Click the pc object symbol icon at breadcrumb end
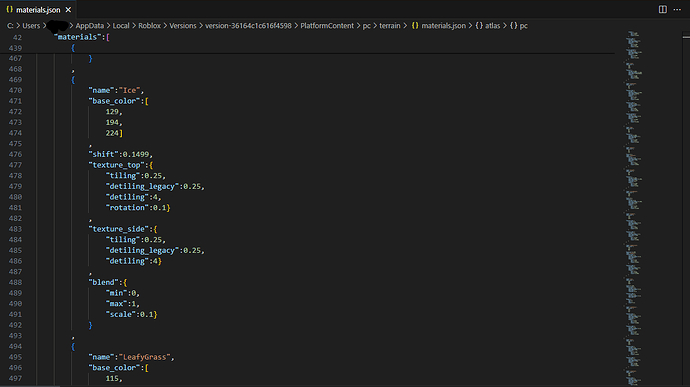Screen dimensions: 690x387 point(514,26)
